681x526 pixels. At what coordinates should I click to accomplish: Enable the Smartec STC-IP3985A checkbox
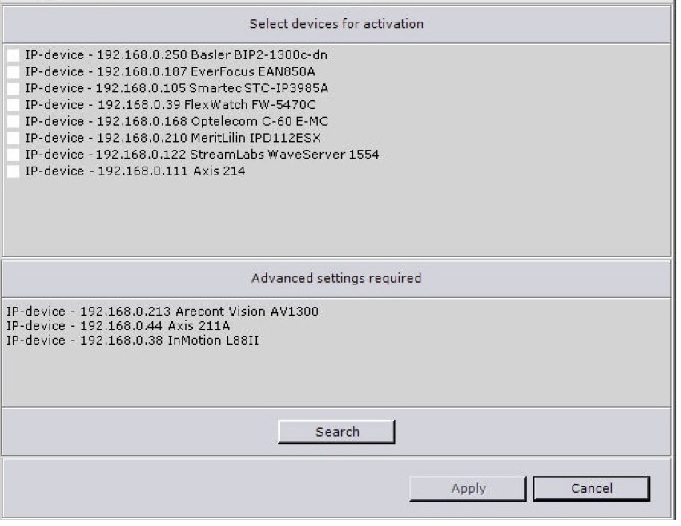click(13, 88)
